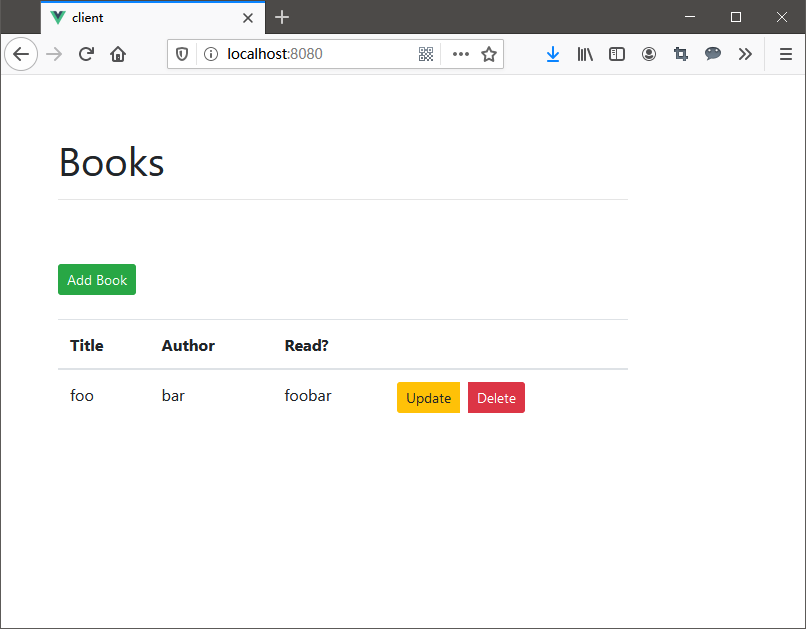Screen dimensions: 806x629
Task: Open the page actions dots menu
Action: (459, 54)
